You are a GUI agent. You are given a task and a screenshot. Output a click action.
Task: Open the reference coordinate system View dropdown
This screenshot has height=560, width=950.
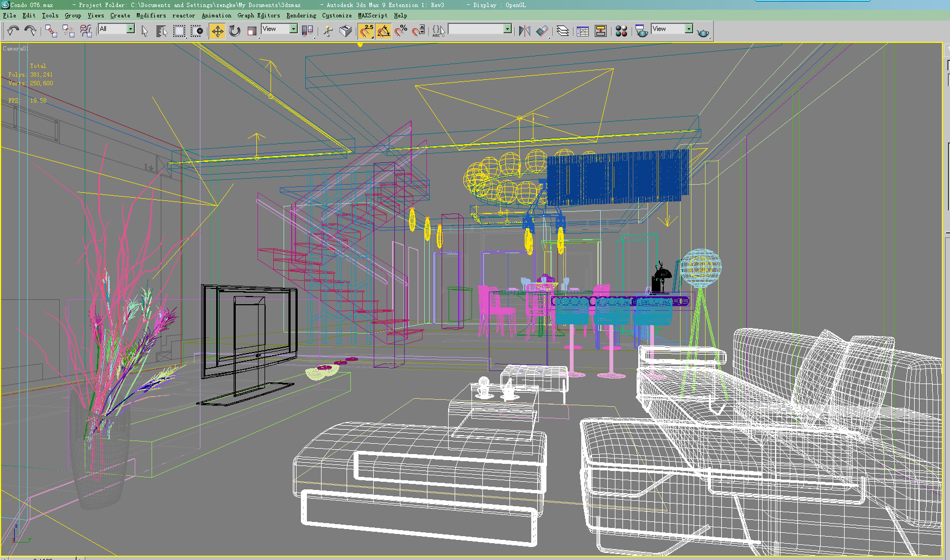click(279, 29)
